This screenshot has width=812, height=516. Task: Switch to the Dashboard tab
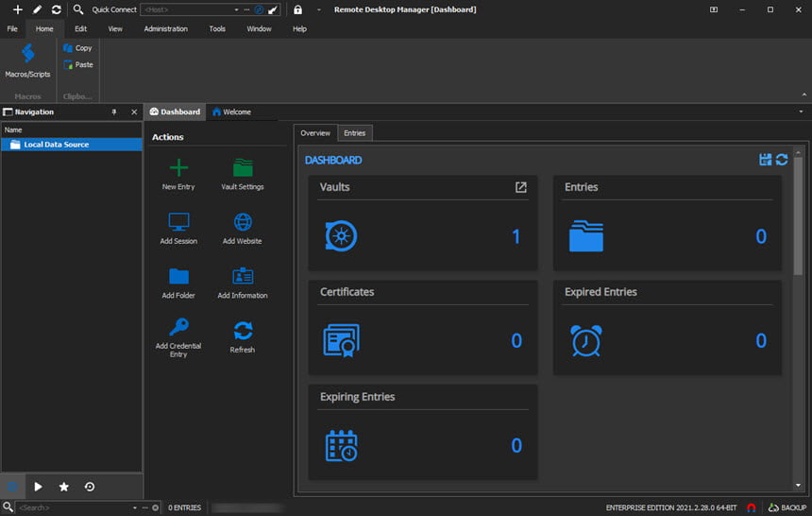175,112
